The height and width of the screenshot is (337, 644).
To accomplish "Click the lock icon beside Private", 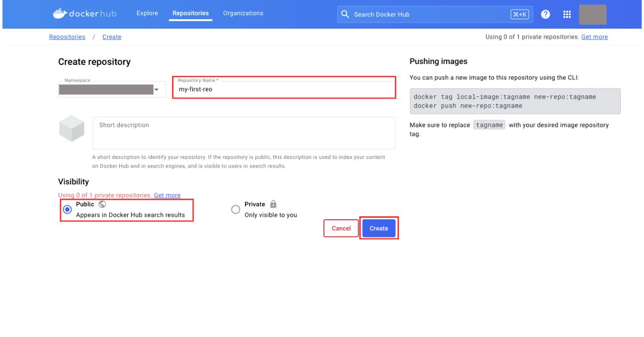I will tap(273, 204).
